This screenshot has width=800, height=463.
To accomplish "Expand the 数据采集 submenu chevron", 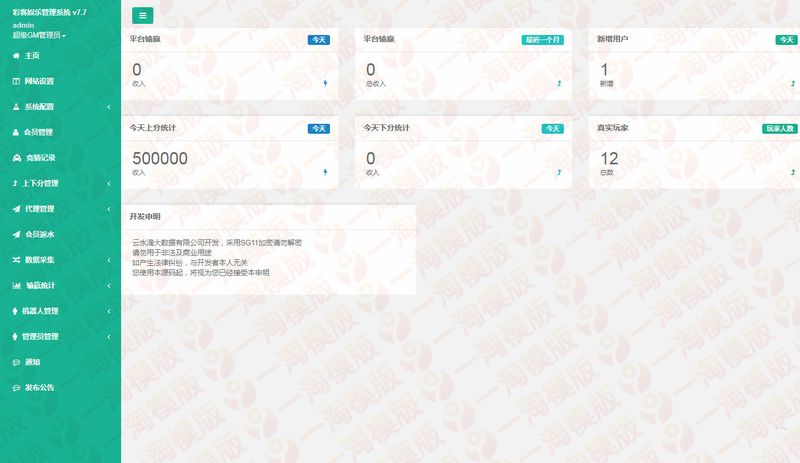I will 109,260.
